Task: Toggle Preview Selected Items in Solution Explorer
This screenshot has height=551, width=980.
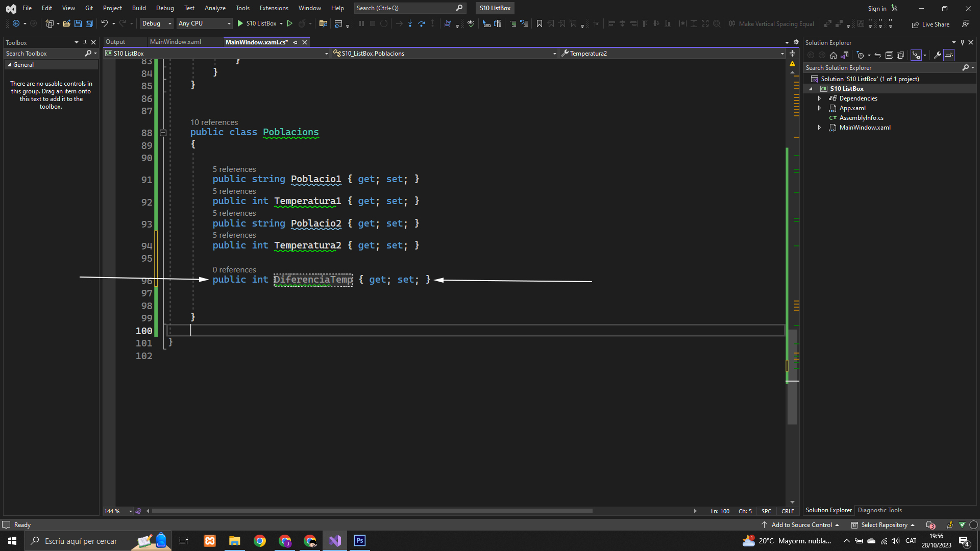Action: pos(949,55)
